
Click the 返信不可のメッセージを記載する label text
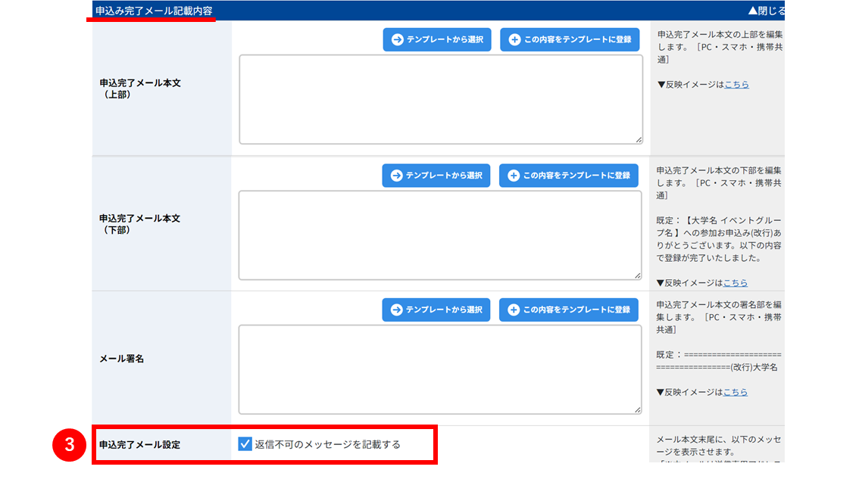point(327,444)
